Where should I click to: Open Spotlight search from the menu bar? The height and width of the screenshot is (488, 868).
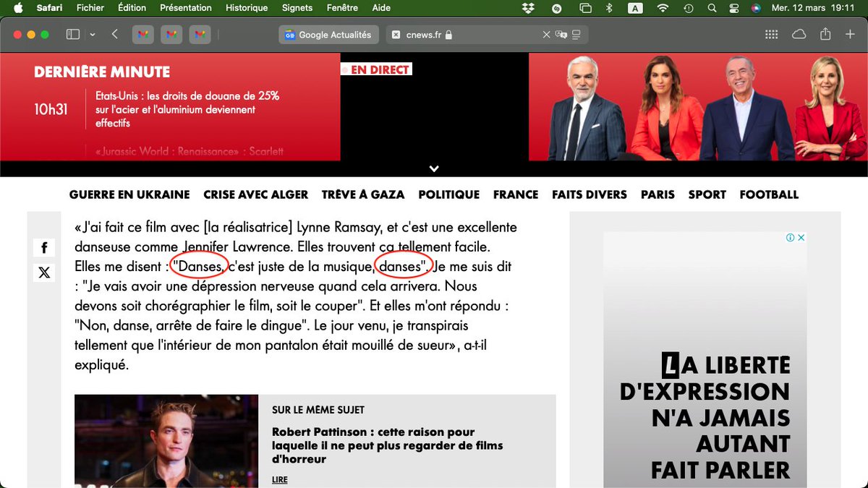point(711,8)
